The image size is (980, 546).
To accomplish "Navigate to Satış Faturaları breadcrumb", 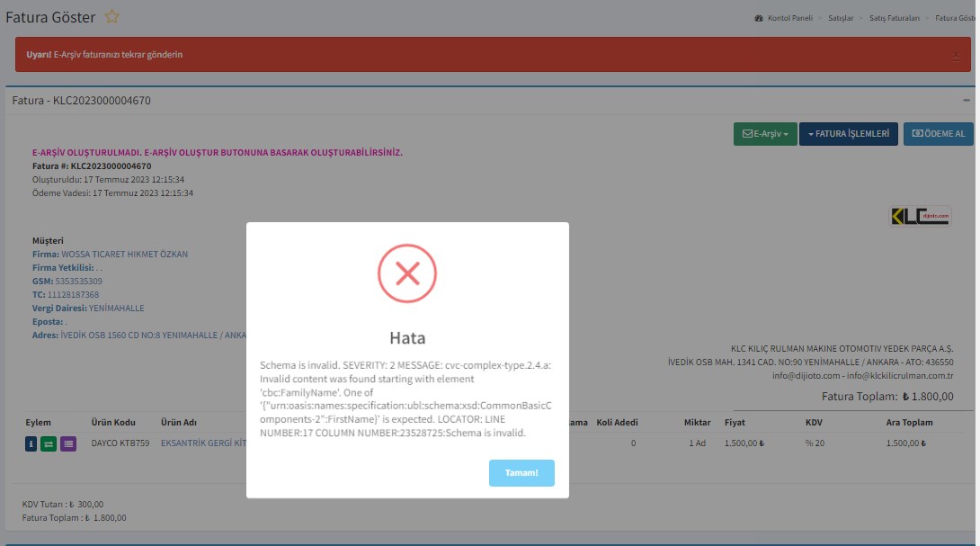I will click(x=895, y=18).
